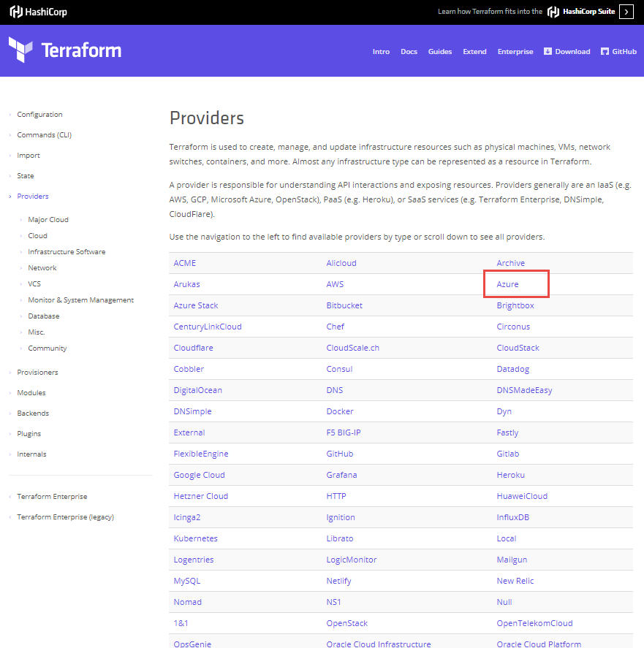Open the Consul provider link
Image resolution: width=644 pixels, height=648 pixels.
pyautogui.click(x=340, y=369)
